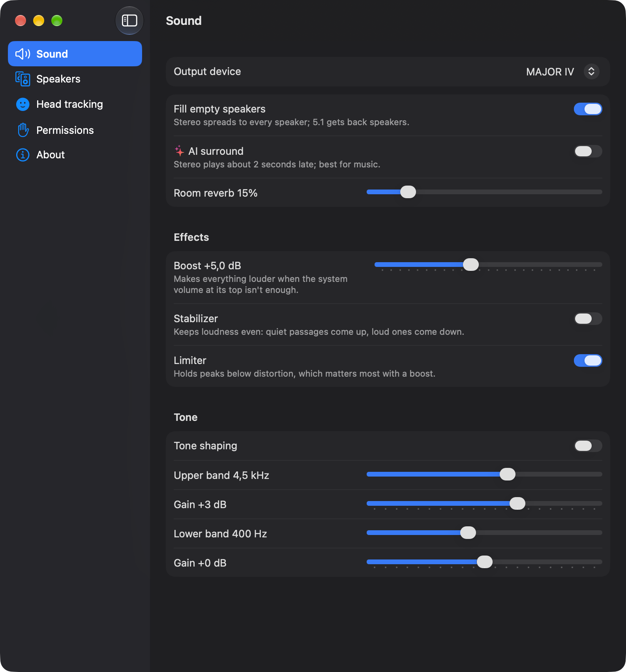The width and height of the screenshot is (626, 672).
Task: Click the Output device label
Action: [207, 71]
